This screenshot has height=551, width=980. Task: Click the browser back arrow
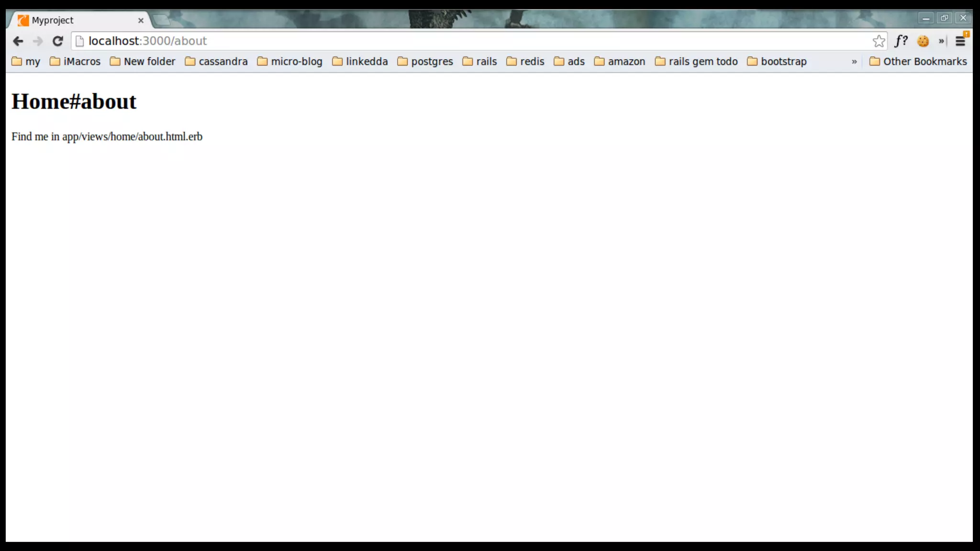18,41
